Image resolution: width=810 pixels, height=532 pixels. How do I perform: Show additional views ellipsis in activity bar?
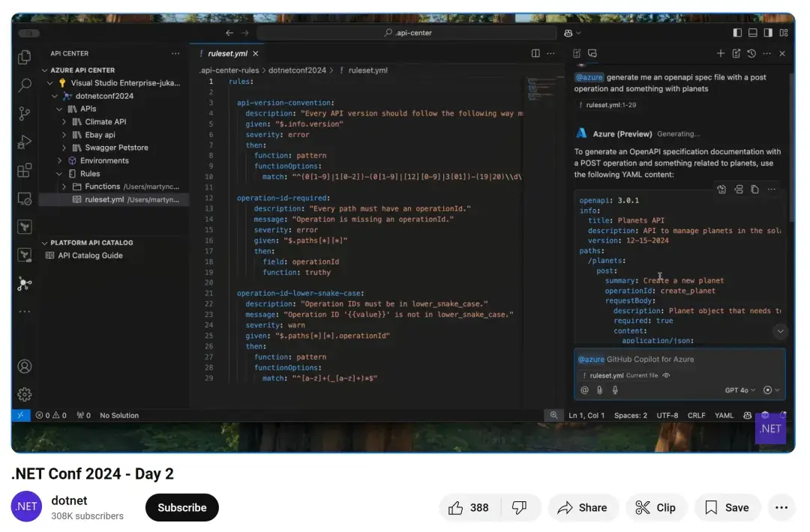[24, 312]
